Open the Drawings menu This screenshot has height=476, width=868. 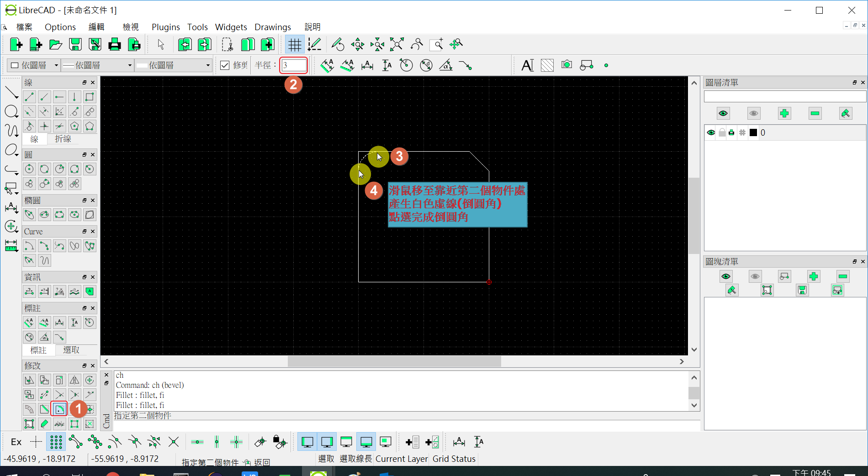pyautogui.click(x=273, y=27)
